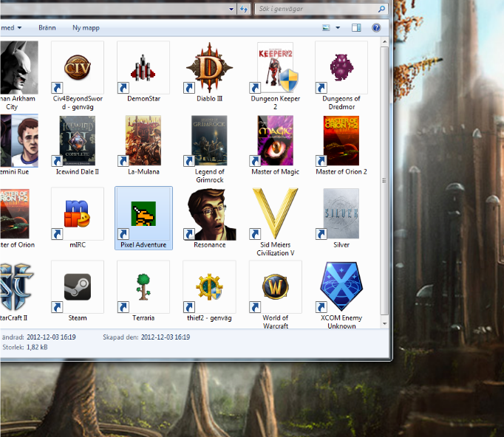This screenshot has width=504, height=437.
Task: Toggle the preview pane button
Action: tap(356, 28)
